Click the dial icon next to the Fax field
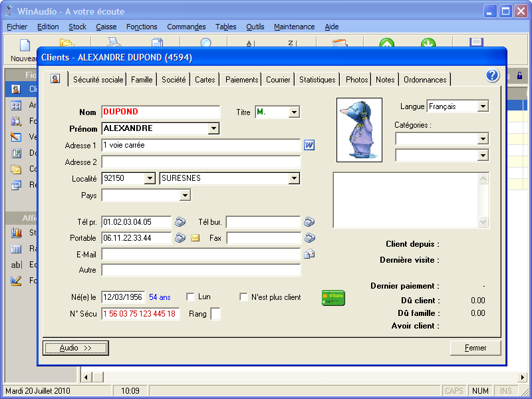The height and width of the screenshot is (399, 532). [309, 238]
